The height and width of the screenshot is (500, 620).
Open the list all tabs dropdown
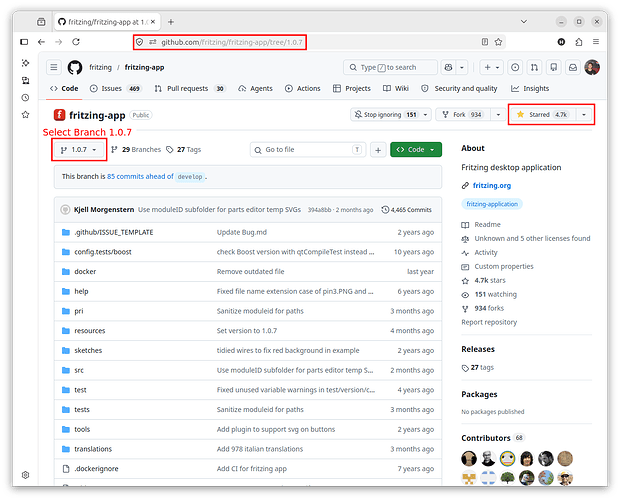pos(524,22)
